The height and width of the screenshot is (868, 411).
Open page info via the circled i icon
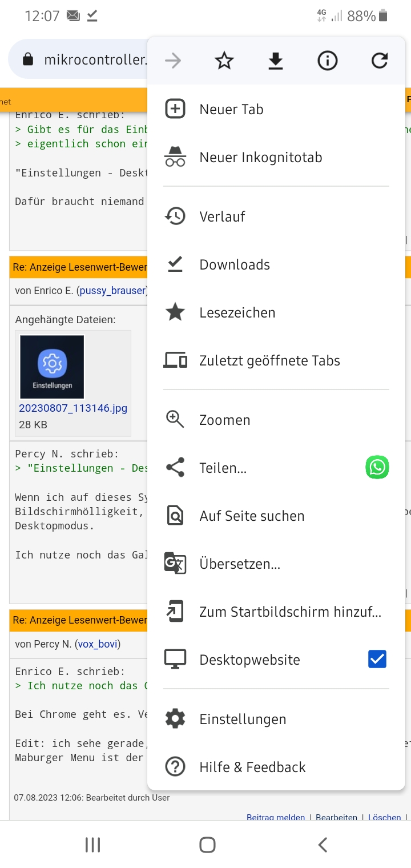pyautogui.click(x=328, y=61)
